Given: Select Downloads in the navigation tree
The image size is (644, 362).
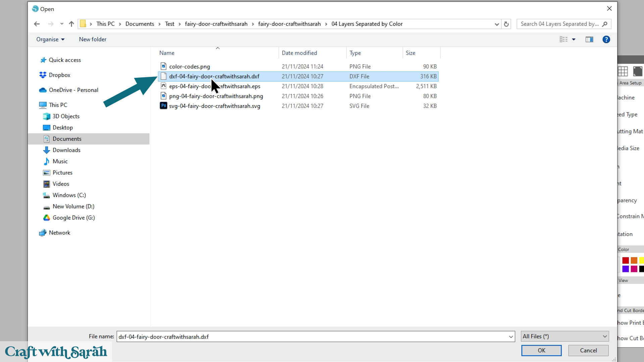Looking at the screenshot, I should [66, 150].
